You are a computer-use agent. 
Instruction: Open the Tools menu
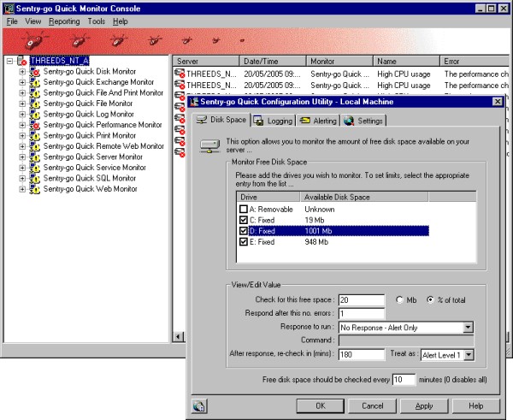[96, 21]
